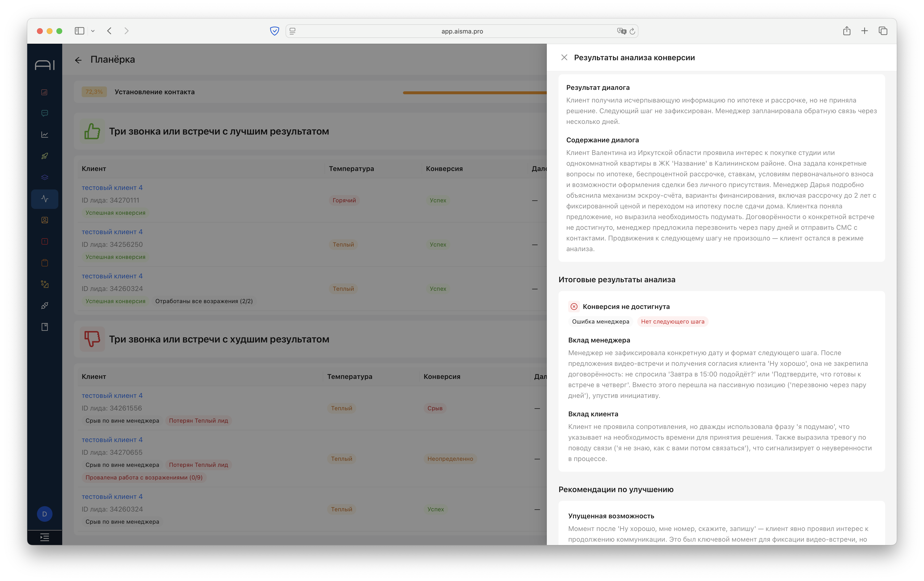Open тестовый клиент 4 with lead ID 34256250
Viewport: 924px width, 581px height.
pyautogui.click(x=112, y=232)
